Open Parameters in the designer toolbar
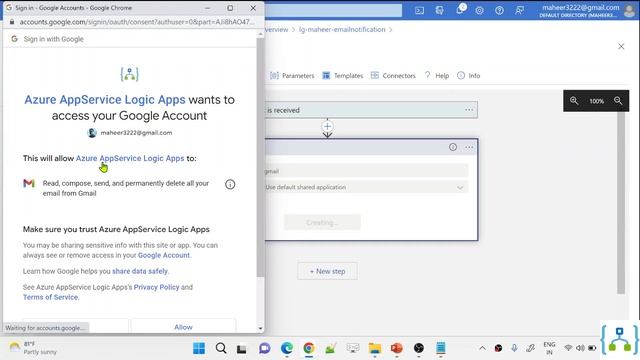640x360 pixels. click(x=292, y=76)
